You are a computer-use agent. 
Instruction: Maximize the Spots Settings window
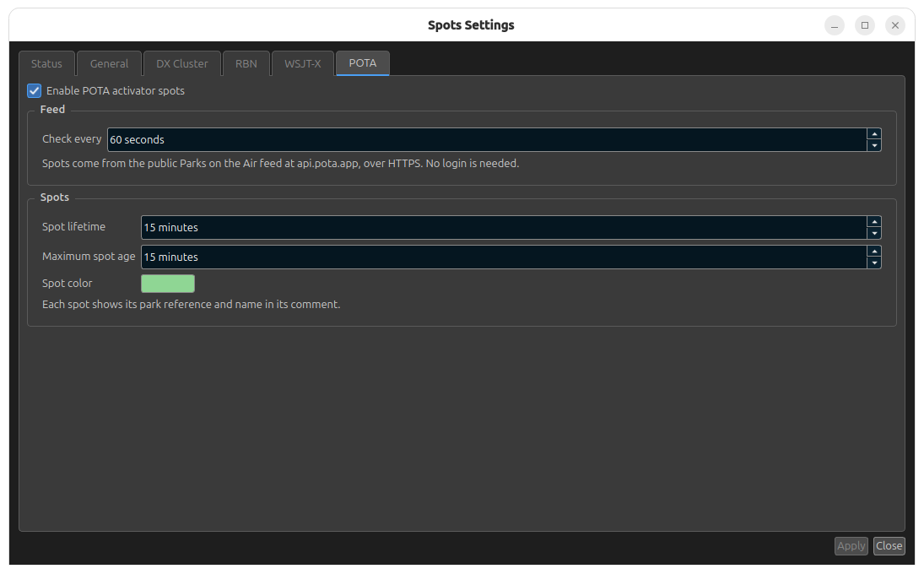(x=864, y=25)
